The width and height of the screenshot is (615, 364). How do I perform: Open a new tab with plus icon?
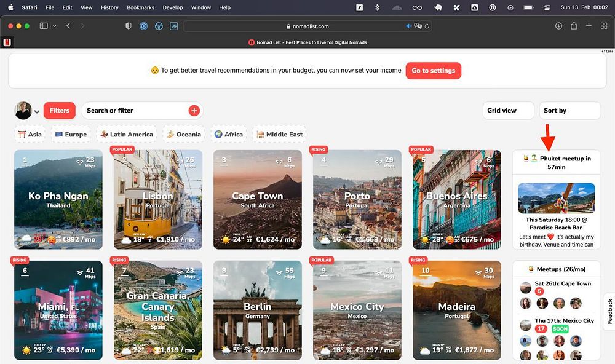(589, 26)
